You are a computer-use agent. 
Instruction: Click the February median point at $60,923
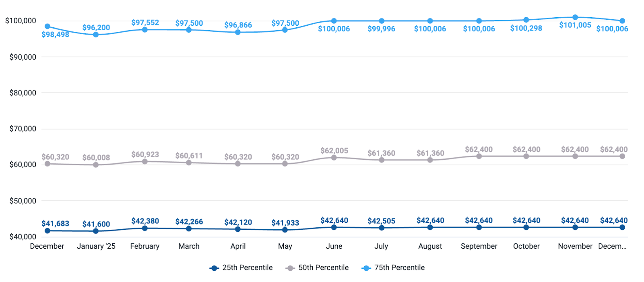coord(145,162)
